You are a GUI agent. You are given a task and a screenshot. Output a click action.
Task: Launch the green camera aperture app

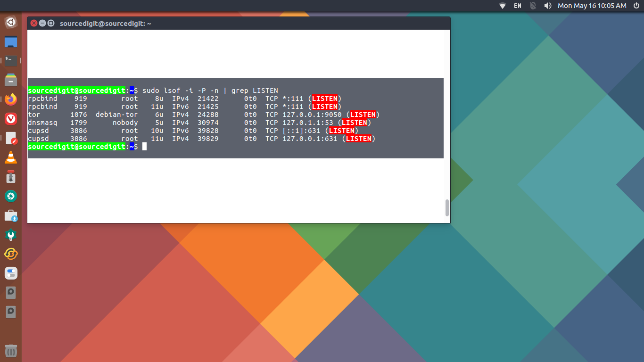pyautogui.click(x=11, y=196)
